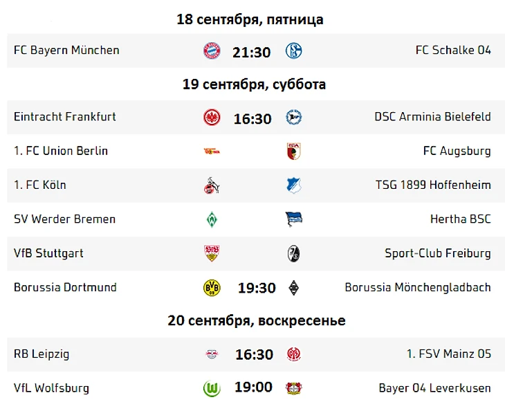
Task: Select the Eintracht Frankfurt eagle logo
Action: click(x=212, y=117)
